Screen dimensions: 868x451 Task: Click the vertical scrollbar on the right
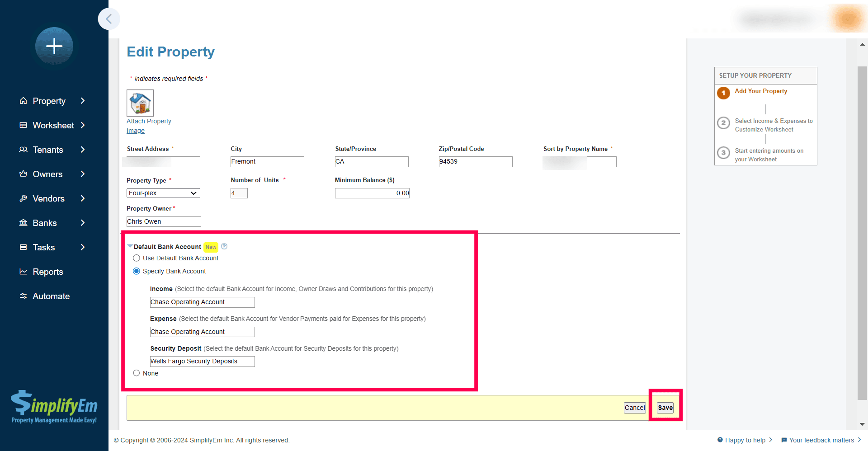coord(862,226)
